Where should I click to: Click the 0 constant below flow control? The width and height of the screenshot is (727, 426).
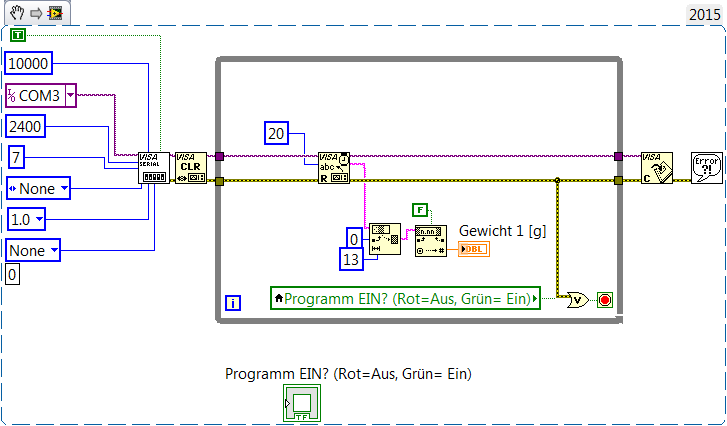pos(12,274)
